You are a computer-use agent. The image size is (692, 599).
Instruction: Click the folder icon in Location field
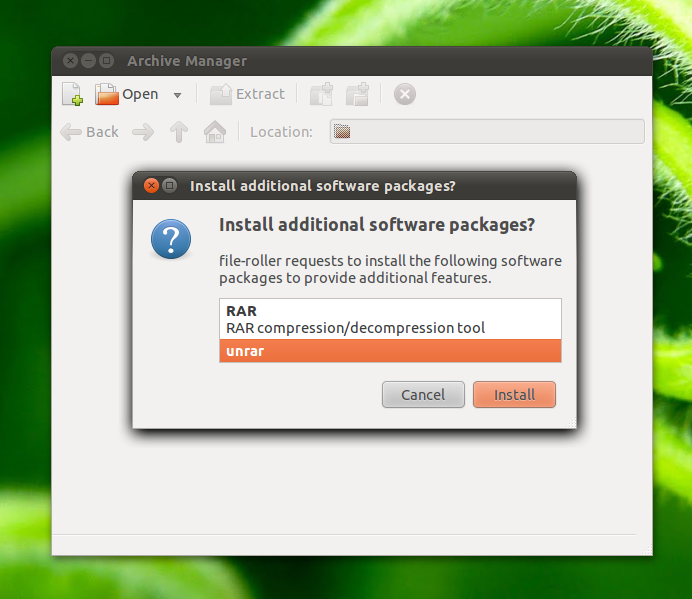pos(342,132)
